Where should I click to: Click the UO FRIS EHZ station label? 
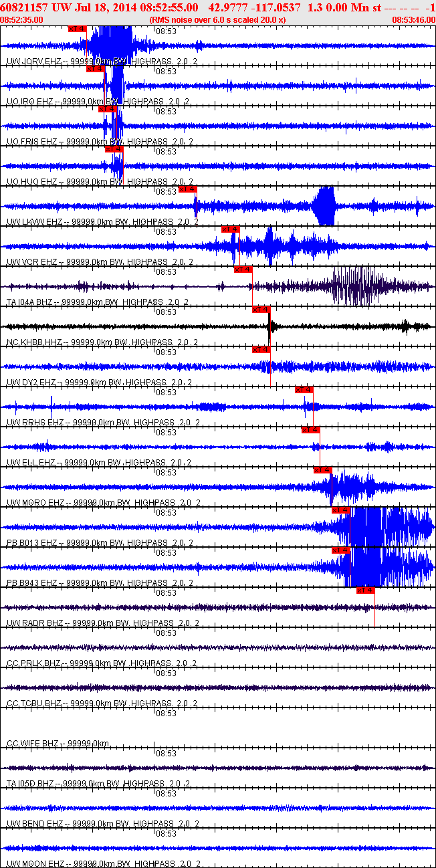coord(100,141)
